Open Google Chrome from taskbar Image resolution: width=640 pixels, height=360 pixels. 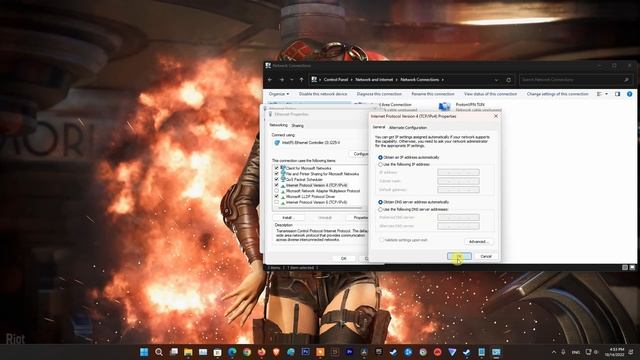pyautogui.click(x=247, y=352)
